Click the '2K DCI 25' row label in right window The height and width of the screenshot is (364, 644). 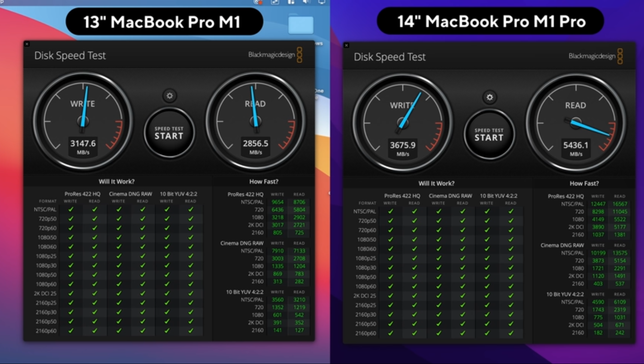(365, 296)
